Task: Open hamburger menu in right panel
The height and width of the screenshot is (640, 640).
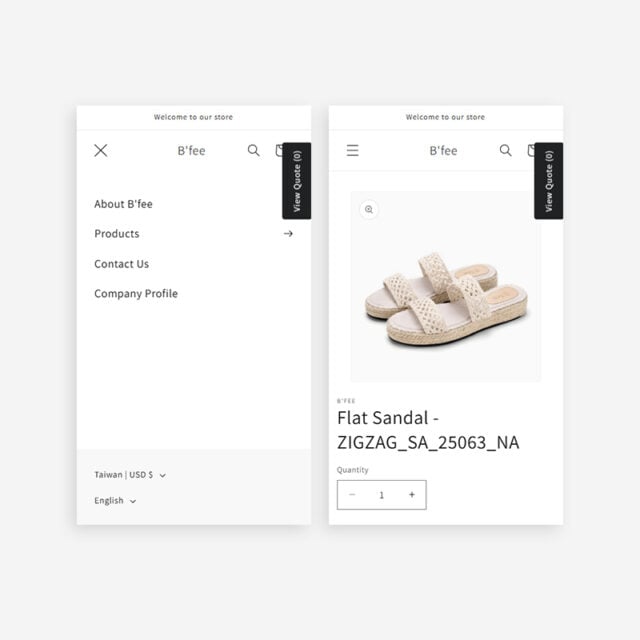Action: (x=353, y=151)
